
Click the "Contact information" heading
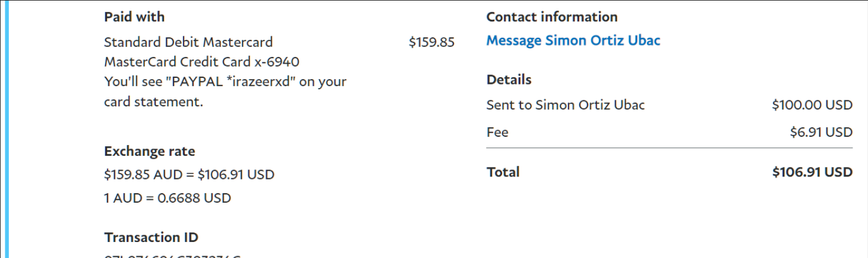[x=552, y=17]
